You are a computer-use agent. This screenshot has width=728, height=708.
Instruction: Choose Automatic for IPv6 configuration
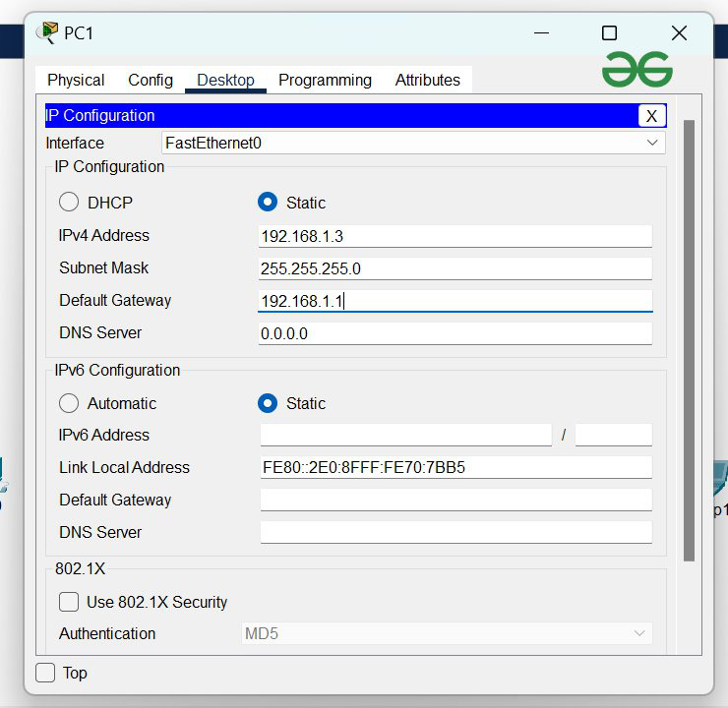(69, 403)
